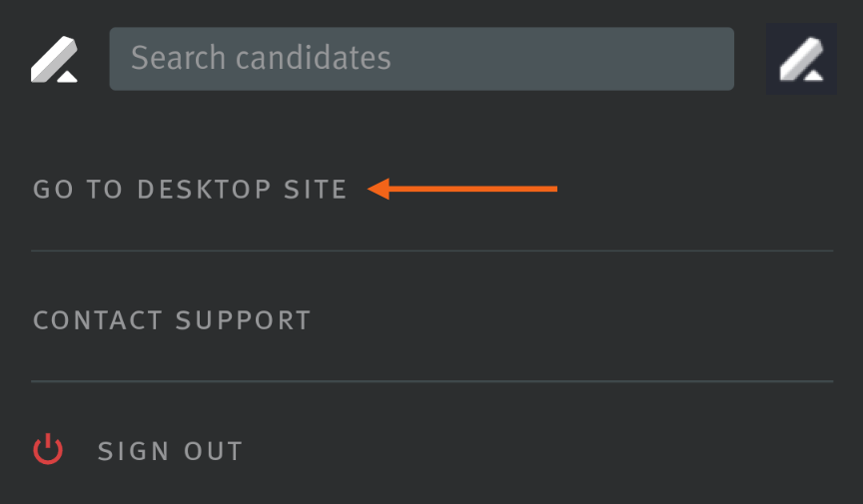The image size is (863, 504).
Task: Choose the Sign Out menu row
Action: pyautogui.click(x=432, y=451)
